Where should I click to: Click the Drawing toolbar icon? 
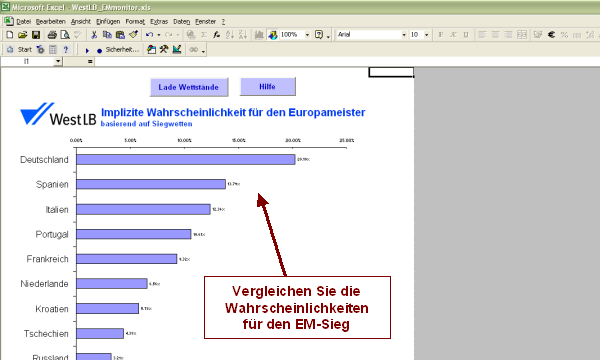pyautogui.click(x=272, y=35)
